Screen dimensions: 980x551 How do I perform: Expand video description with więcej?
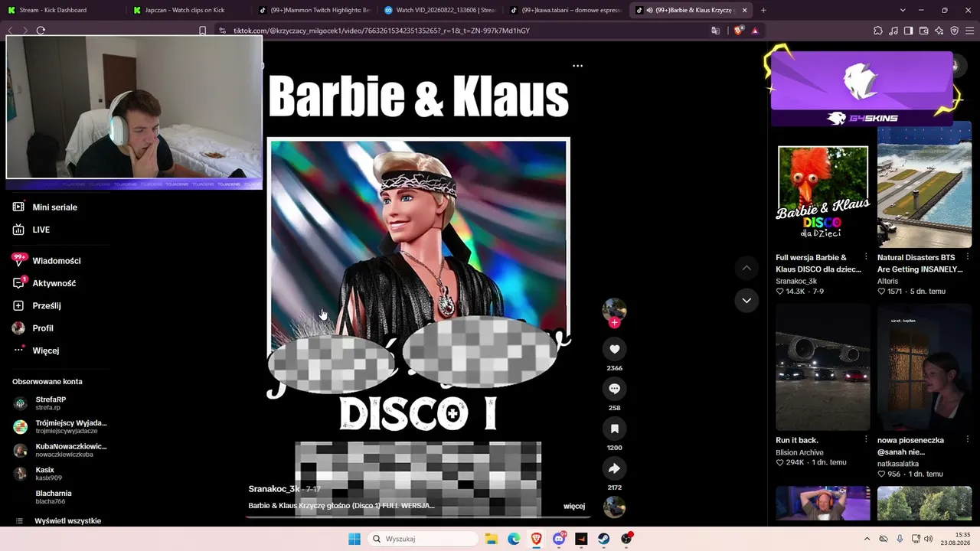point(574,506)
